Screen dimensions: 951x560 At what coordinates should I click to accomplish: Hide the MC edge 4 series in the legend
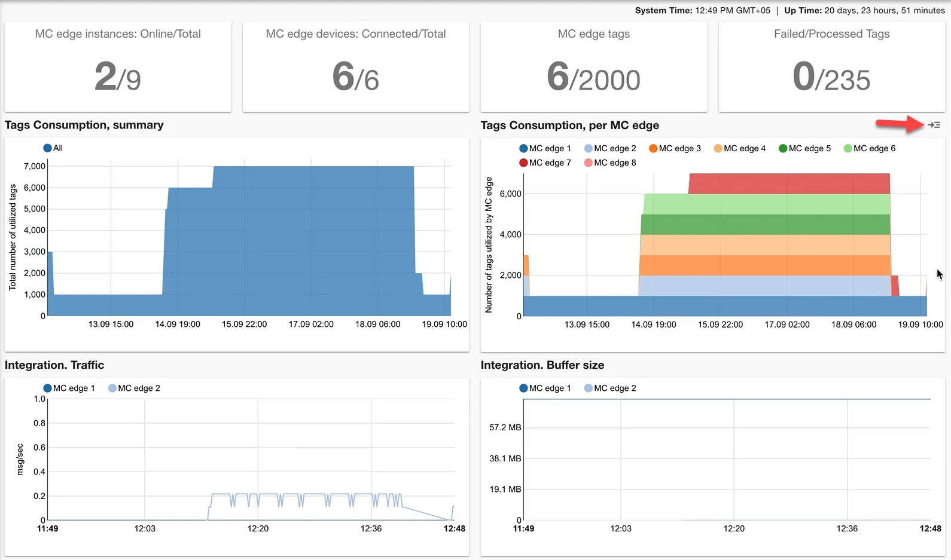[740, 148]
